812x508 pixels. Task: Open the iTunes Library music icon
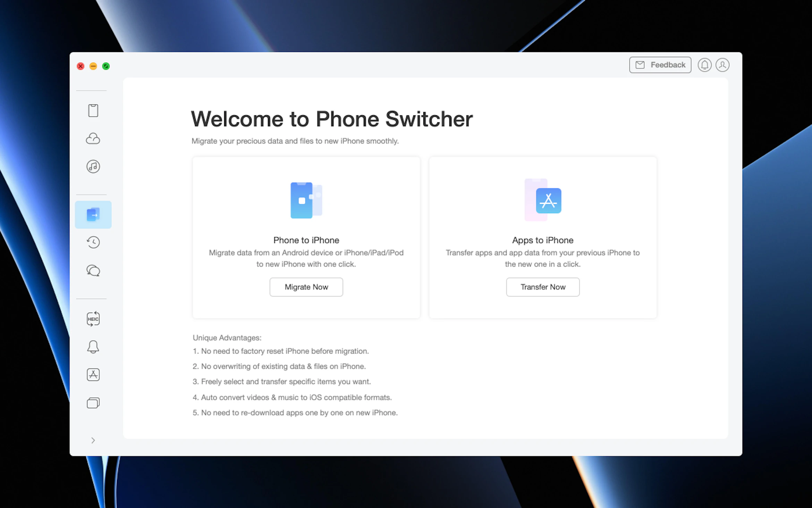pyautogui.click(x=93, y=167)
